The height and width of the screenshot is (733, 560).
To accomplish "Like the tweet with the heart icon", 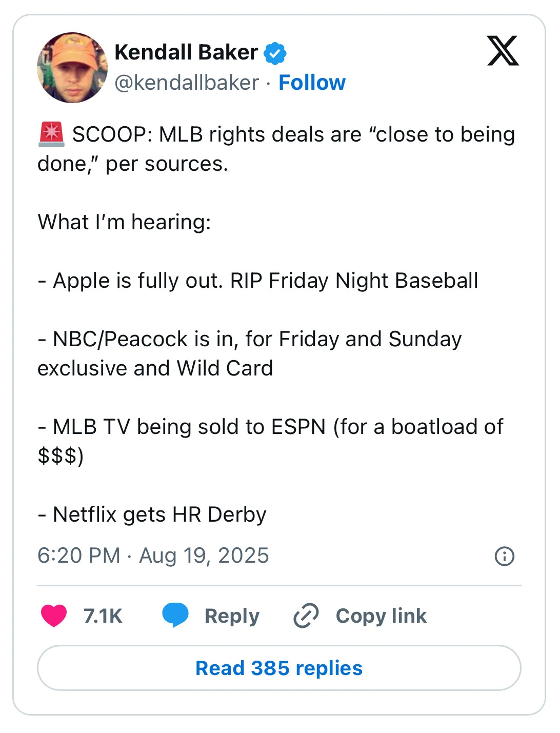I will (54, 616).
